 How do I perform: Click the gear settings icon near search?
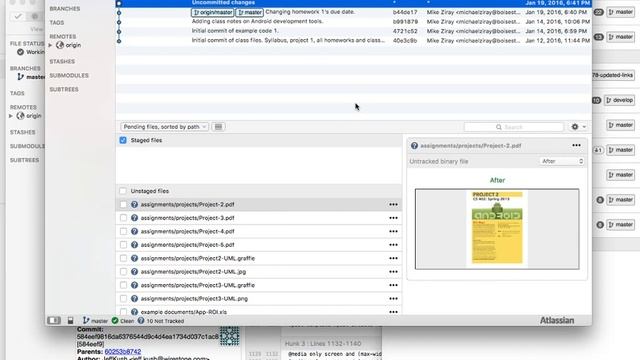pos(575,127)
